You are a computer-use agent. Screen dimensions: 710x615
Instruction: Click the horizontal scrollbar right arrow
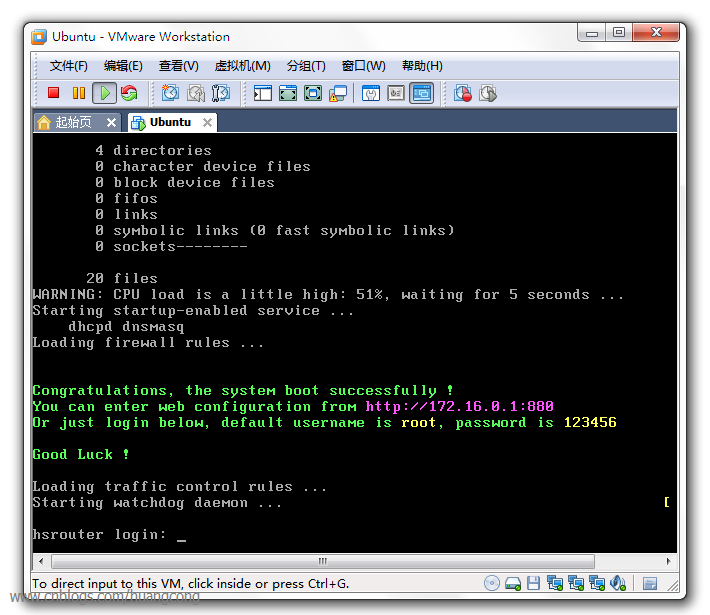(669, 562)
